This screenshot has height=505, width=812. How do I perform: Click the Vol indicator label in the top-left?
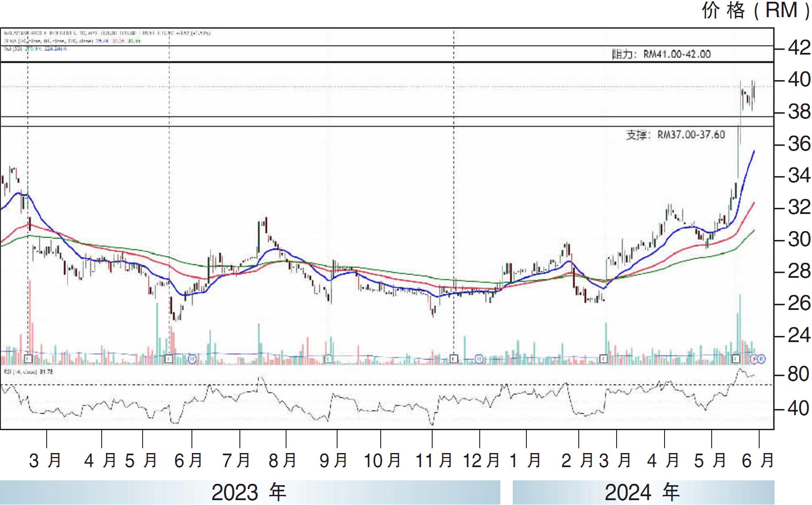(35, 49)
